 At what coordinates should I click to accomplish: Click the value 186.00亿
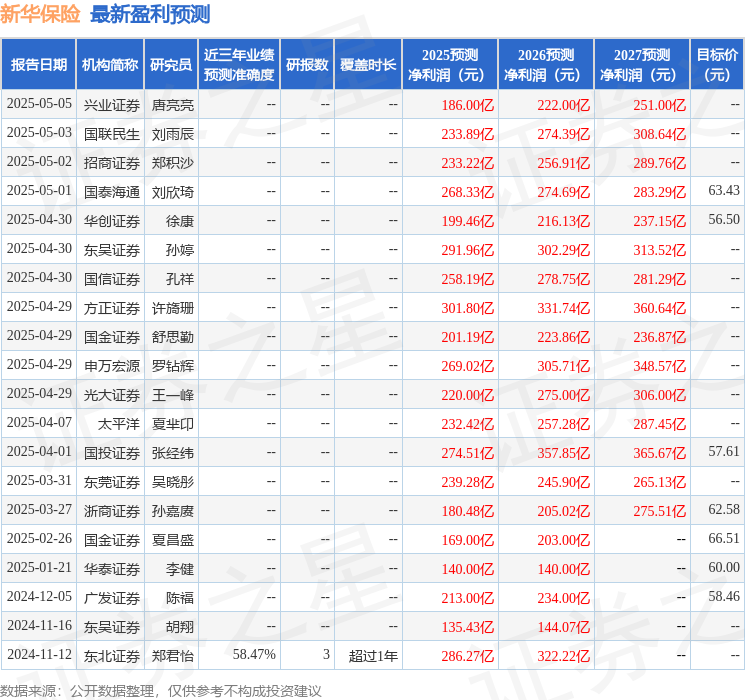468,105
